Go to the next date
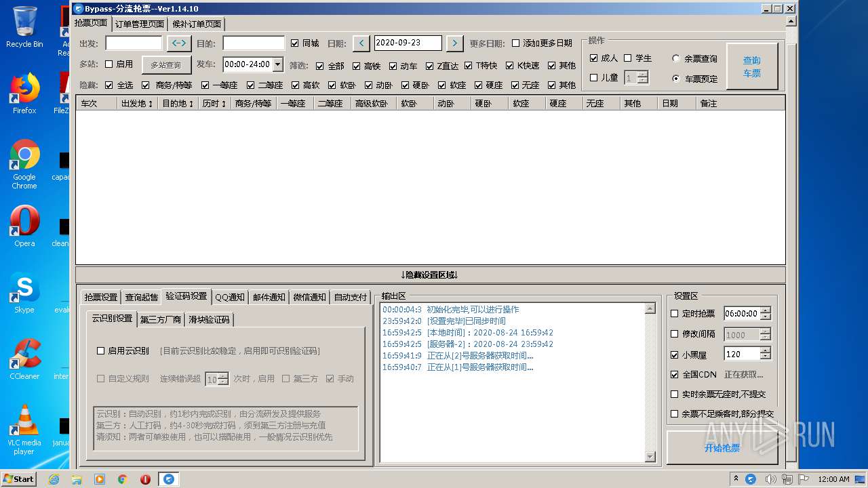 pos(454,43)
